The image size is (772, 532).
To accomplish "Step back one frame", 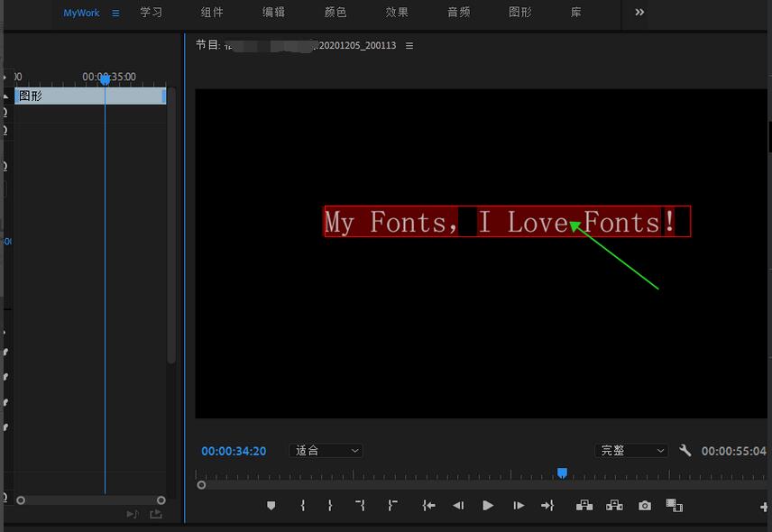I will click(x=458, y=506).
